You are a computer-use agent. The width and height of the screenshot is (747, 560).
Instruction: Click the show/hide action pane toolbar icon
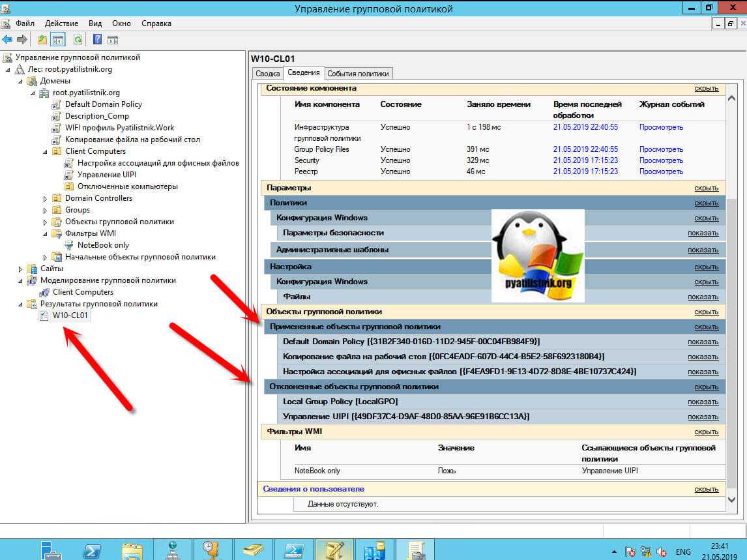click(x=112, y=40)
